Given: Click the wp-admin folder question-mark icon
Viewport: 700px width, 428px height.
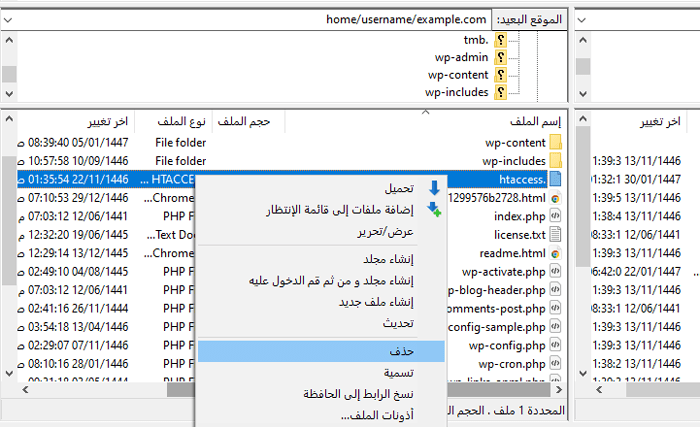Looking at the screenshot, I should (500, 57).
